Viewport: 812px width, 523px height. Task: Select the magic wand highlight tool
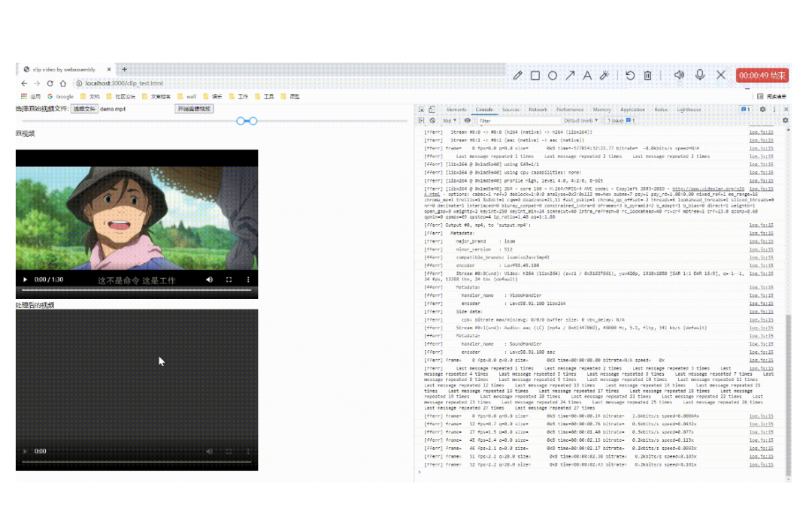point(604,76)
